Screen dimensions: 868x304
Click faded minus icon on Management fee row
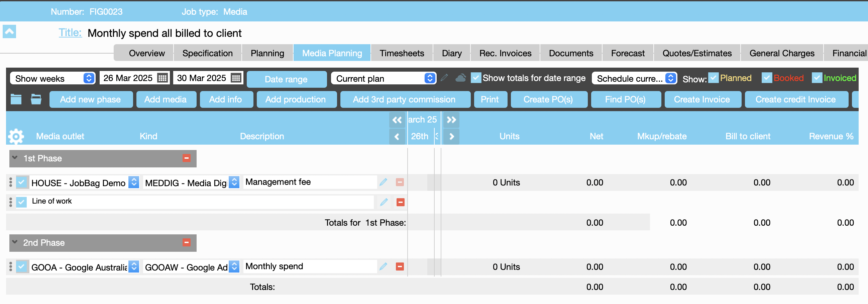pyautogui.click(x=400, y=182)
